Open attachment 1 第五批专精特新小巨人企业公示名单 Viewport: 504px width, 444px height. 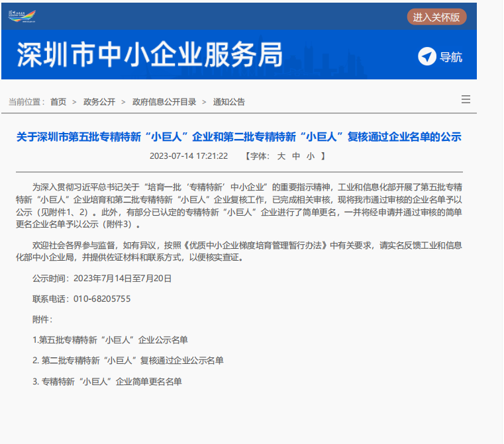[111, 340]
